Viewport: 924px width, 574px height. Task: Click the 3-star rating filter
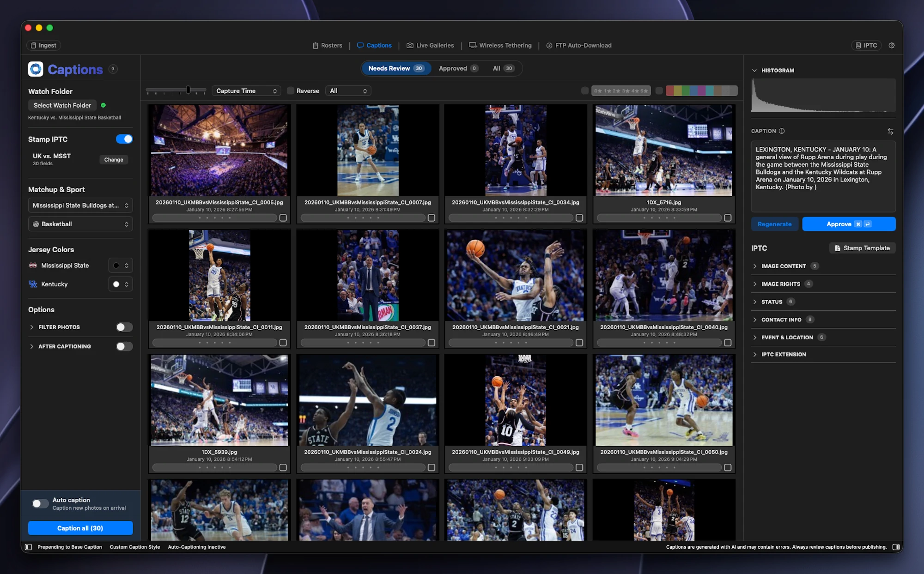pyautogui.click(x=626, y=91)
